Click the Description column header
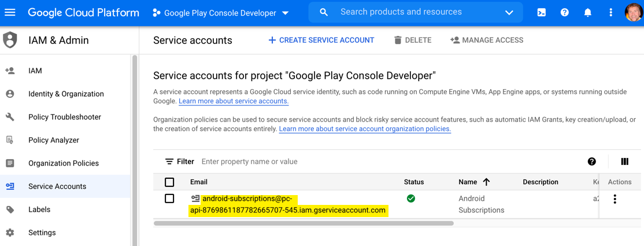 pos(541,182)
